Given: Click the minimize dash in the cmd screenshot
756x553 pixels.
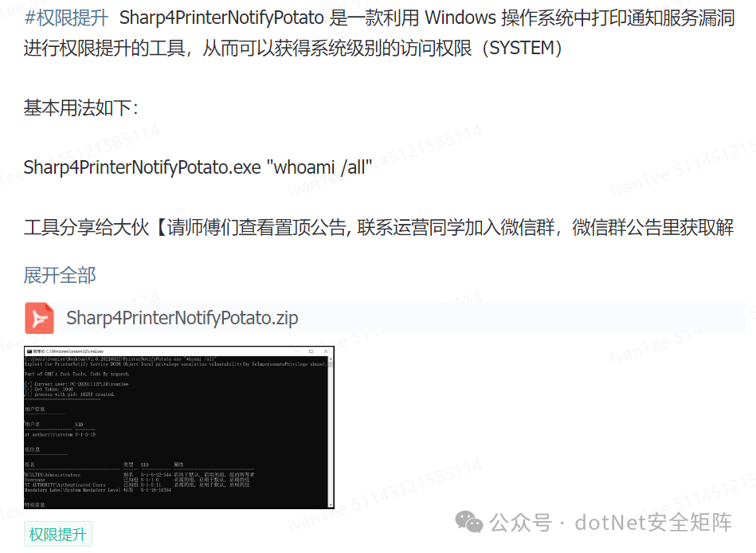Looking at the screenshot, I should (296, 351).
